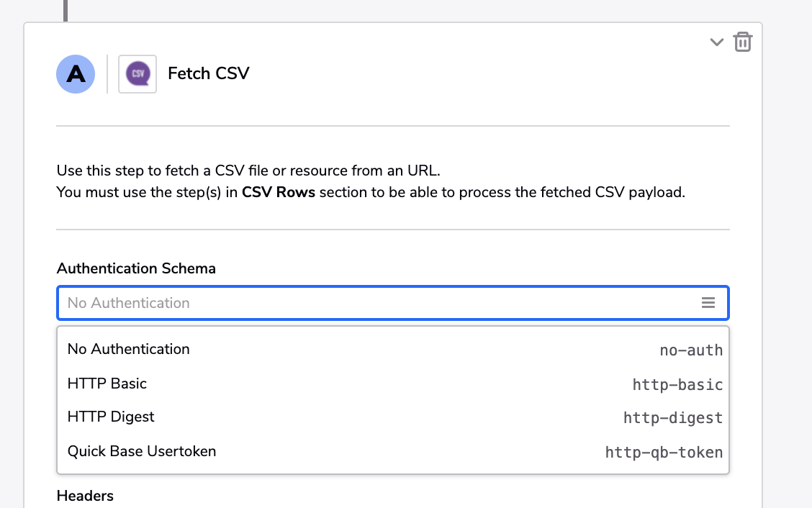Click the no-auth code value
This screenshot has width=812, height=508.
tap(691, 350)
